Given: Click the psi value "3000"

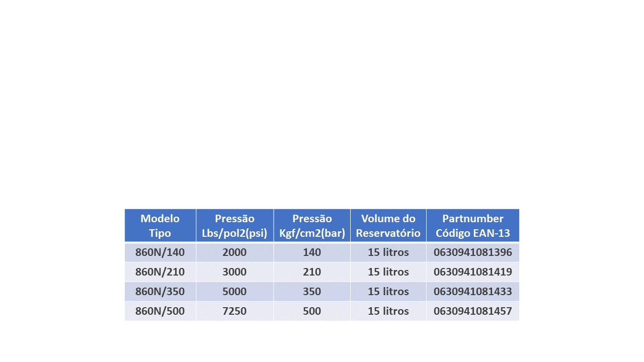Looking at the screenshot, I should [x=234, y=272].
